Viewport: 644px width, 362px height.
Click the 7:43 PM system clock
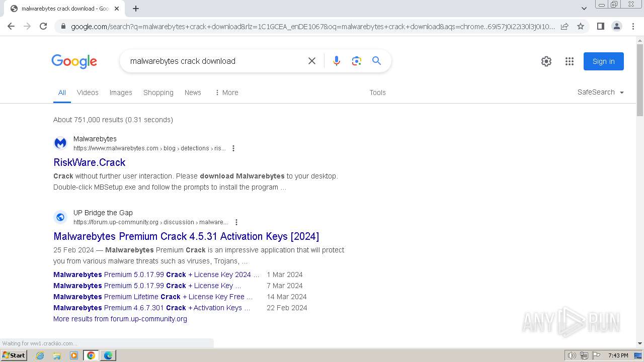(618, 355)
